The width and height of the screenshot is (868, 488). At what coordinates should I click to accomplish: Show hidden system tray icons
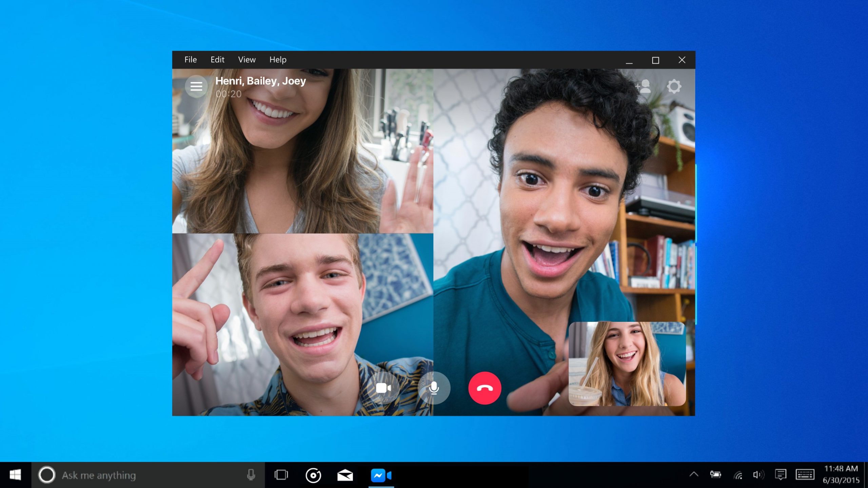(694, 474)
